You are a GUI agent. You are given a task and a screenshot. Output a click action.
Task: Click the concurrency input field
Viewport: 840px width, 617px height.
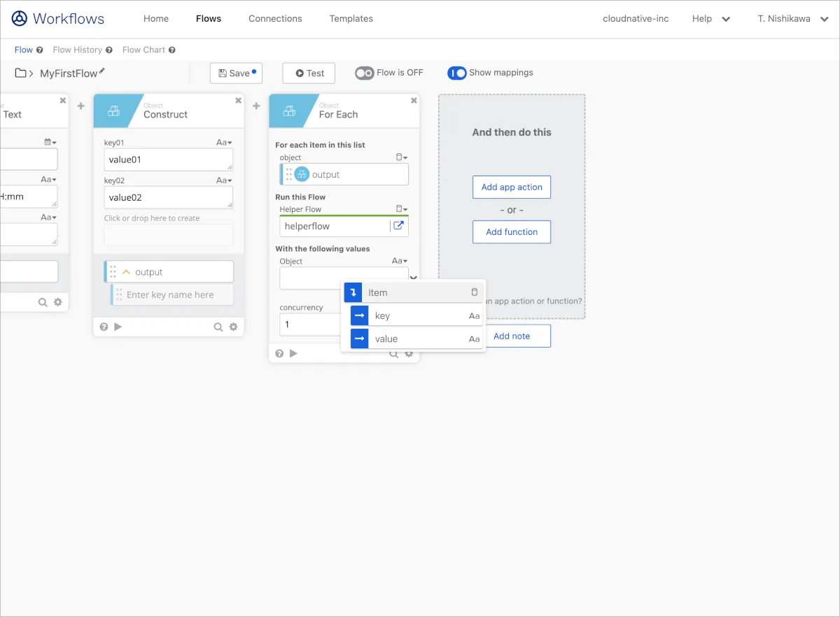[309, 325]
